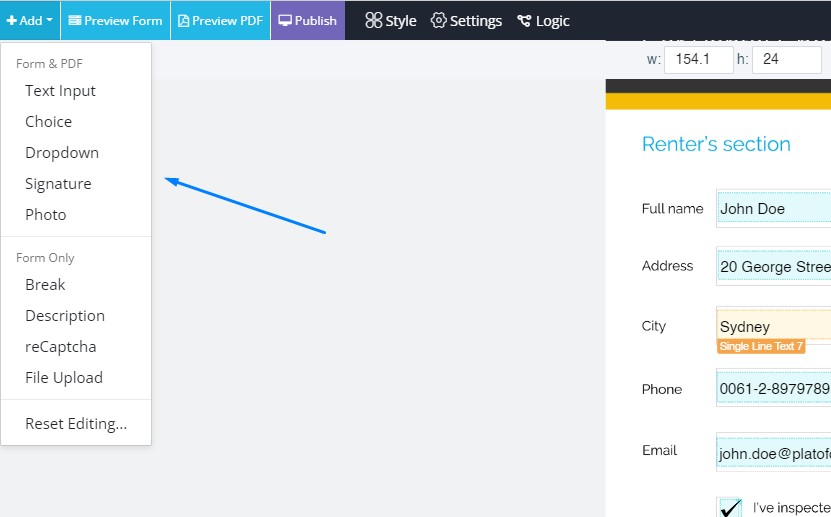Insert a Break element
The width and height of the screenshot is (831, 517).
[45, 285]
